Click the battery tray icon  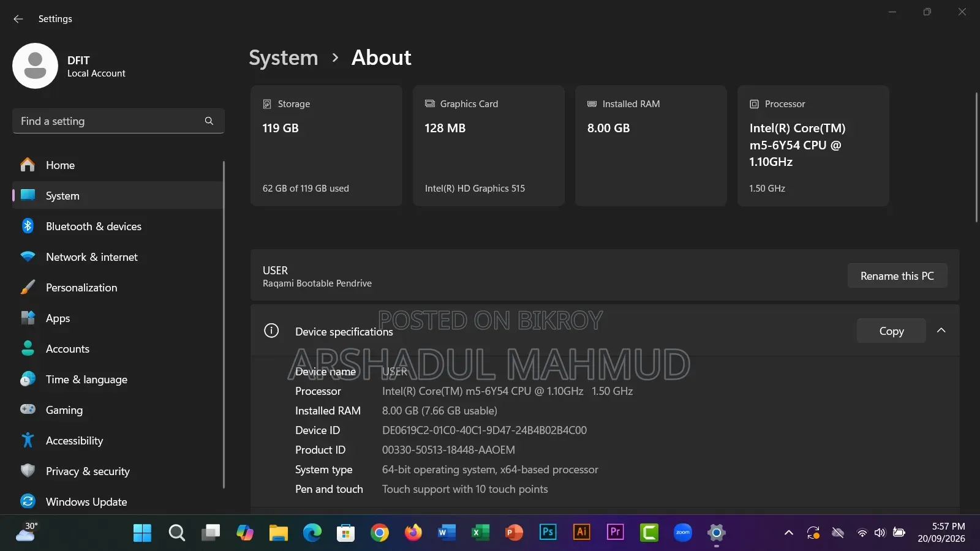[899, 533]
